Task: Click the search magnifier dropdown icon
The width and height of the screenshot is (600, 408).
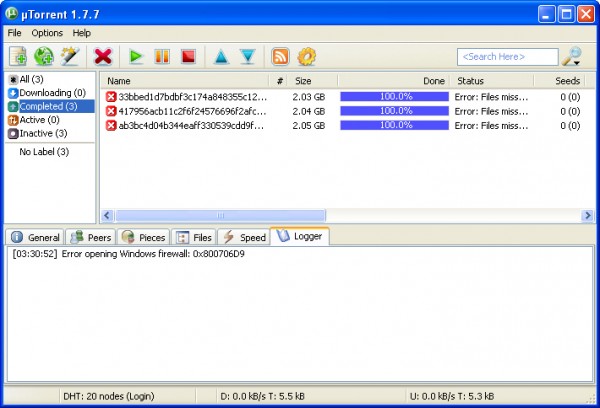Action: (572, 57)
